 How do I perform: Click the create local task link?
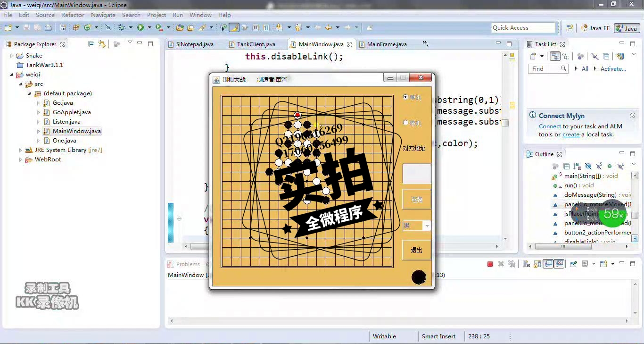pyautogui.click(x=571, y=134)
